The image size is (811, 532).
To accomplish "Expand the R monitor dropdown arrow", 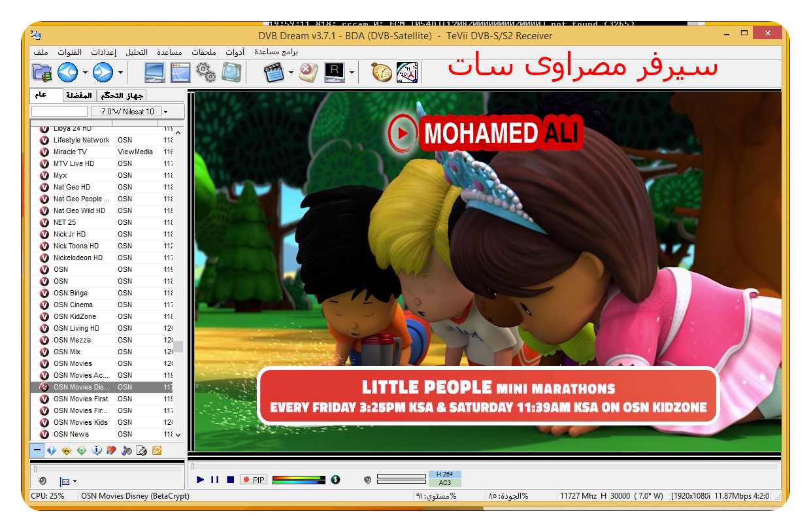I will 352,73.
